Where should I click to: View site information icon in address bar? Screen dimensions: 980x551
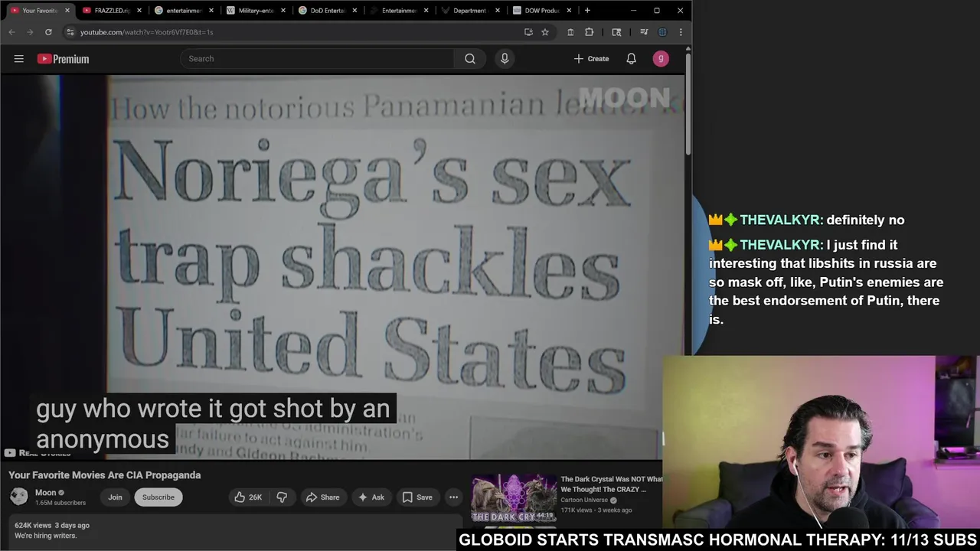pos(70,32)
